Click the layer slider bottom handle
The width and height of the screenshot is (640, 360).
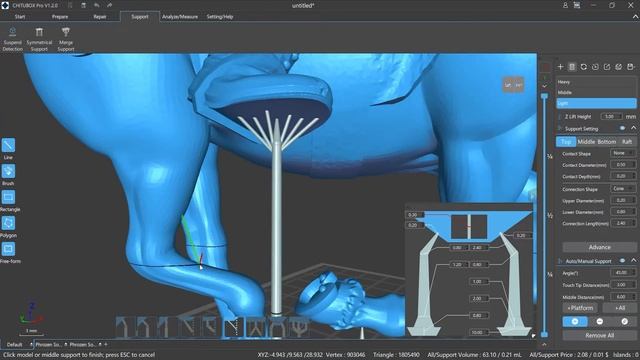pyautogui.click(x=544, y=335)
